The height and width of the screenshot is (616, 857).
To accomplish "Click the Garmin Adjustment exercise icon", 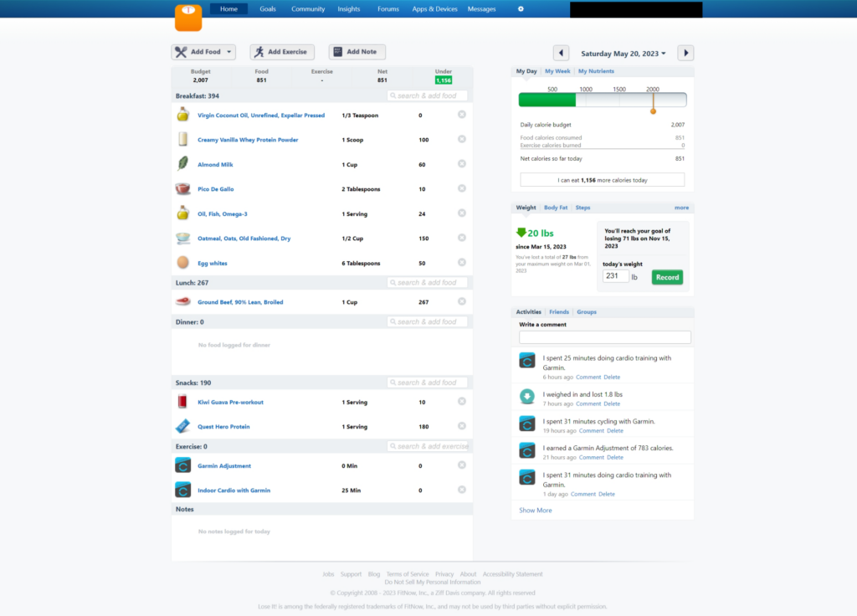I will (x=182, y=466).
